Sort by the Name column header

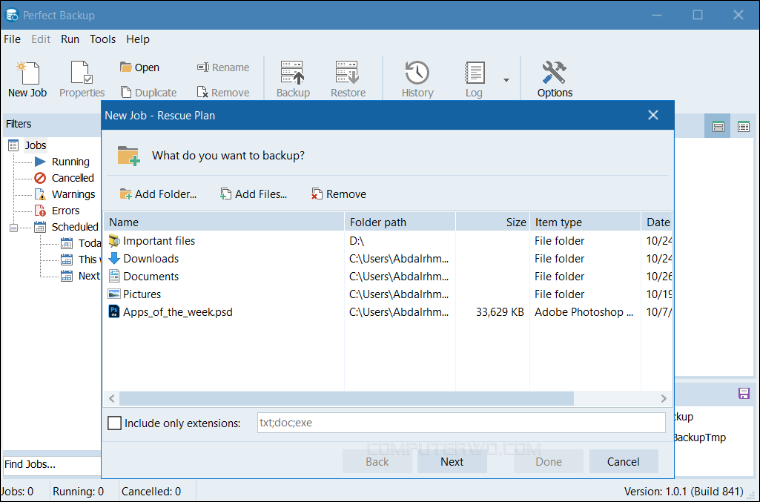click(x=224, y=222)
